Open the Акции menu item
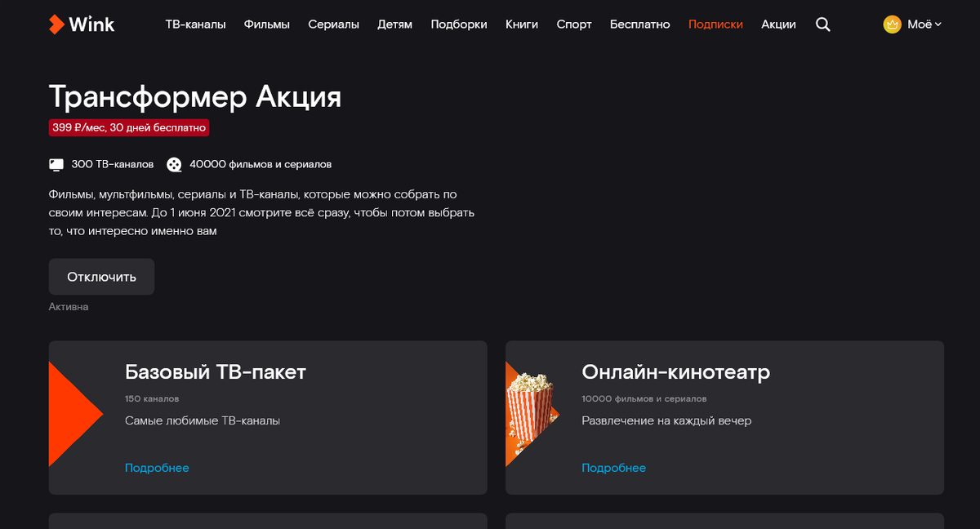 coord(778,24)
